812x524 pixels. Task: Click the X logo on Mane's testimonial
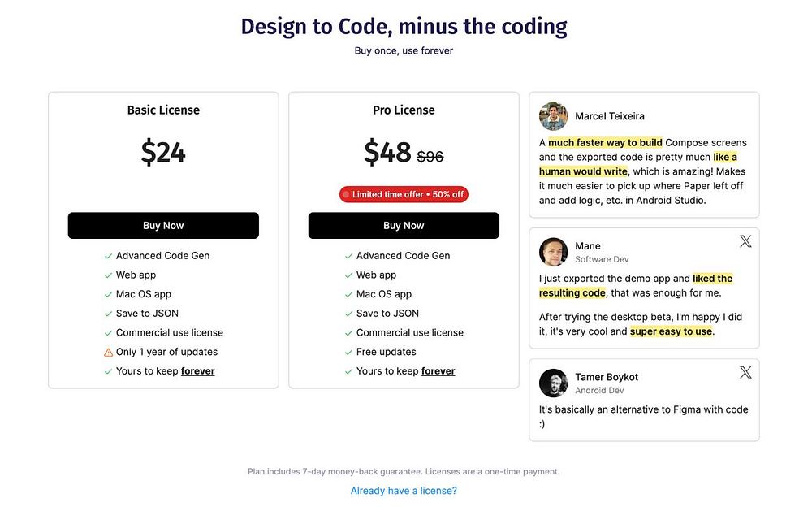(x=745, y=241)
